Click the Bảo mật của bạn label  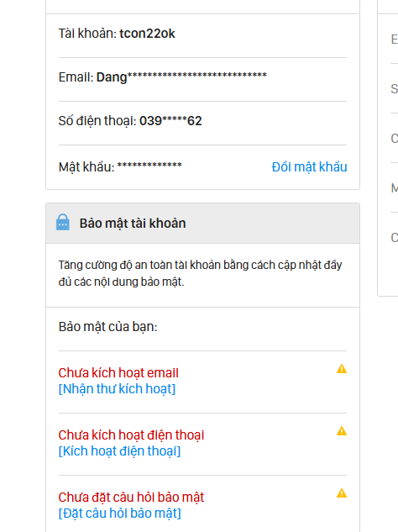click(x=107, y=327)
